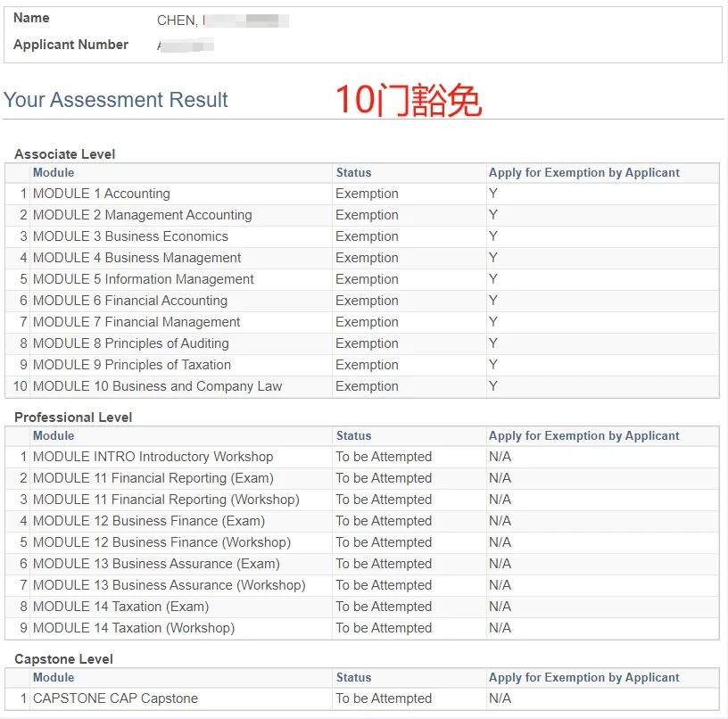Click the "Y" value for Principles of Taxation
Viewport: 728px width, 719px height.
[493, 364]
